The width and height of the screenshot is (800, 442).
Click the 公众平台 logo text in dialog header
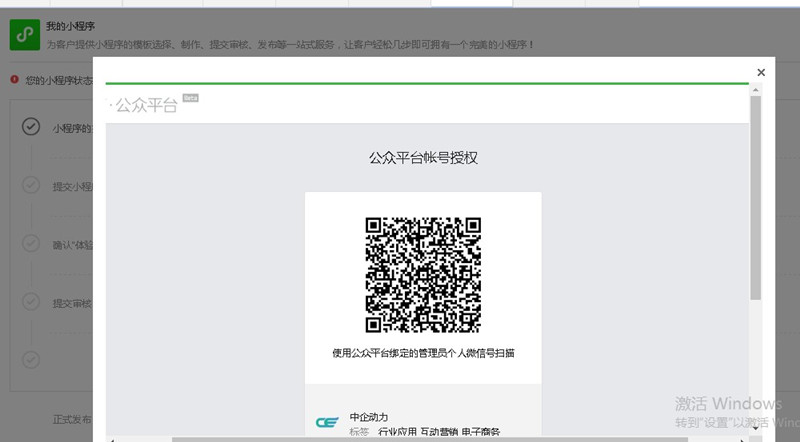click(x=146, y=105)
